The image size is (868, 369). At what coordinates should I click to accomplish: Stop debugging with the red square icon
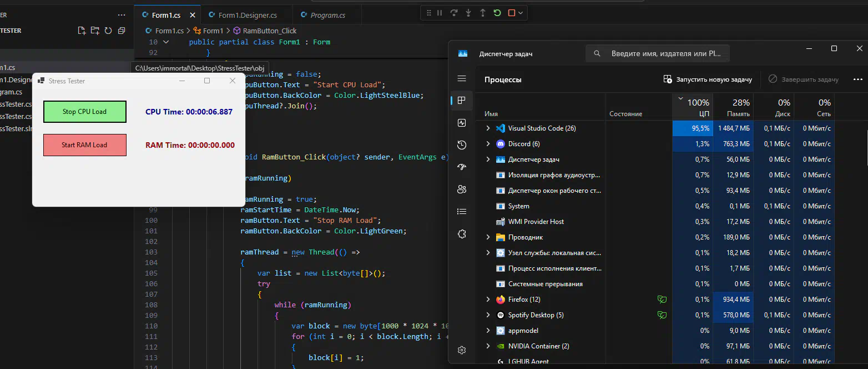click(511, 13)
